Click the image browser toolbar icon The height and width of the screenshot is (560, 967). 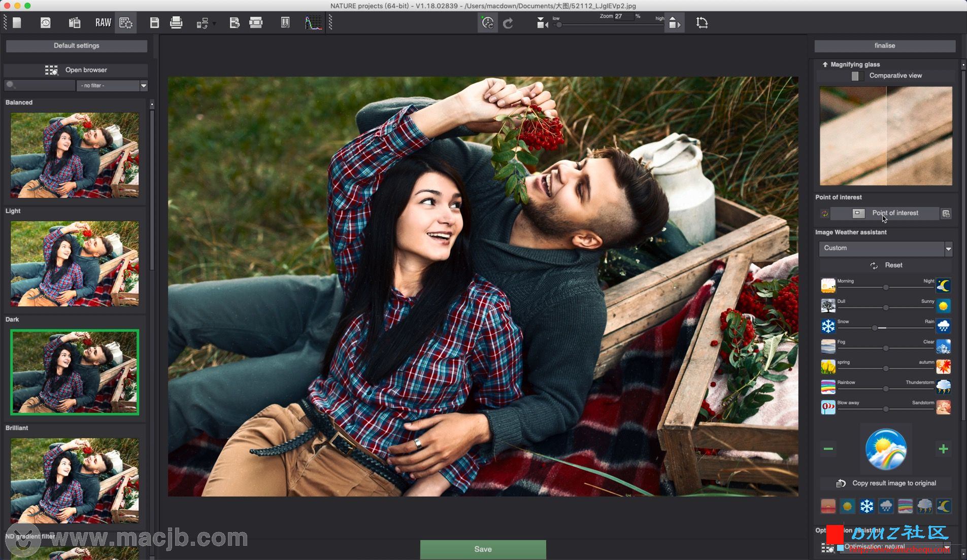click(75, 23)
